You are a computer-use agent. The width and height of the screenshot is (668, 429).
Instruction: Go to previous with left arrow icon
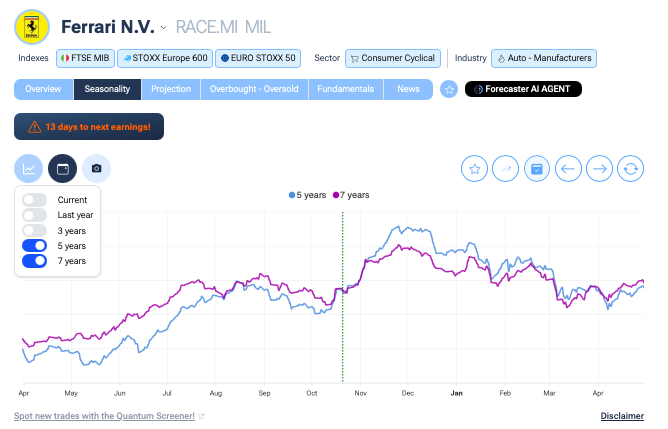point(568,169)
